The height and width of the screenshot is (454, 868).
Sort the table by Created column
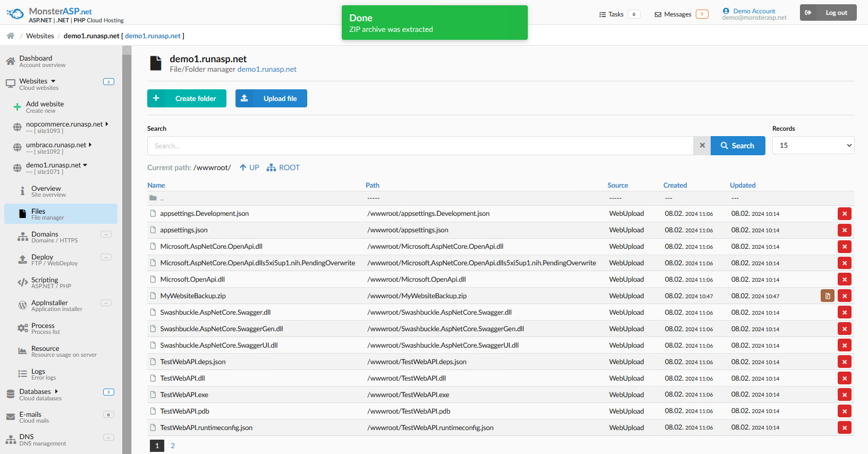tap(675, 185)
